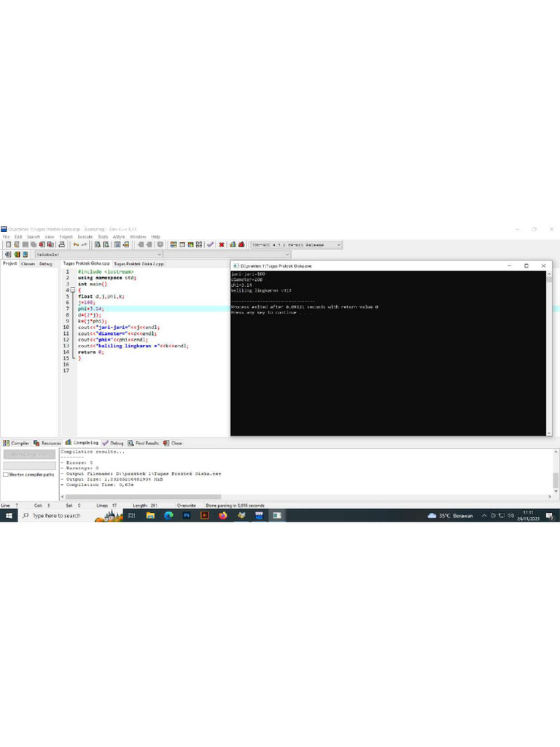Switch to Tugas Praktek Giska 2.cpp tab
Screen dimensions: 560x747
point(139,263)
